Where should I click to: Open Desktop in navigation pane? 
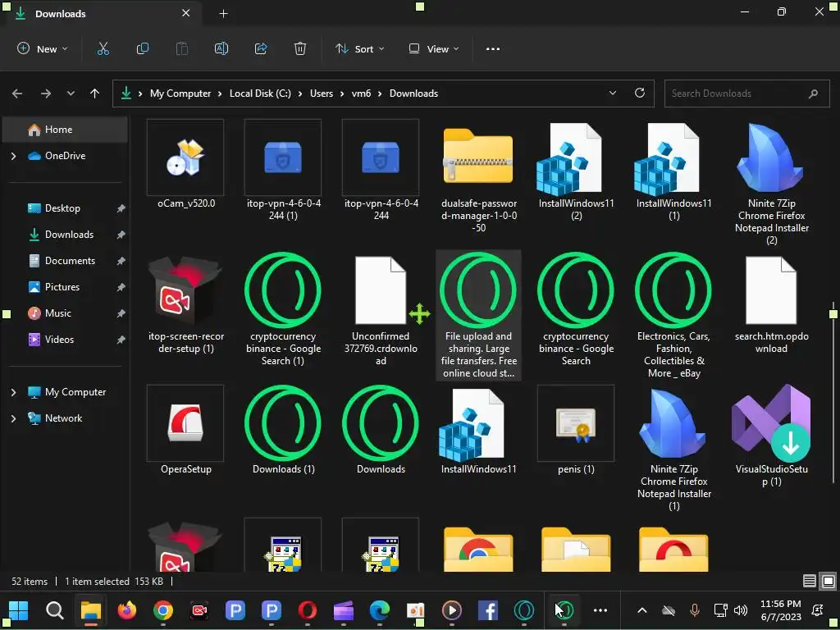coord(65,208)
